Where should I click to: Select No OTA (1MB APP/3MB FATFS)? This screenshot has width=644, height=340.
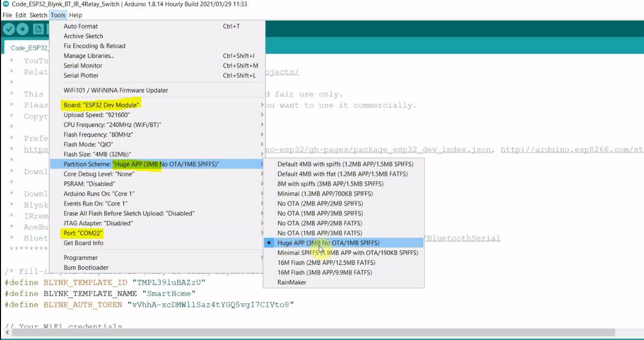[x=343, y=233]
